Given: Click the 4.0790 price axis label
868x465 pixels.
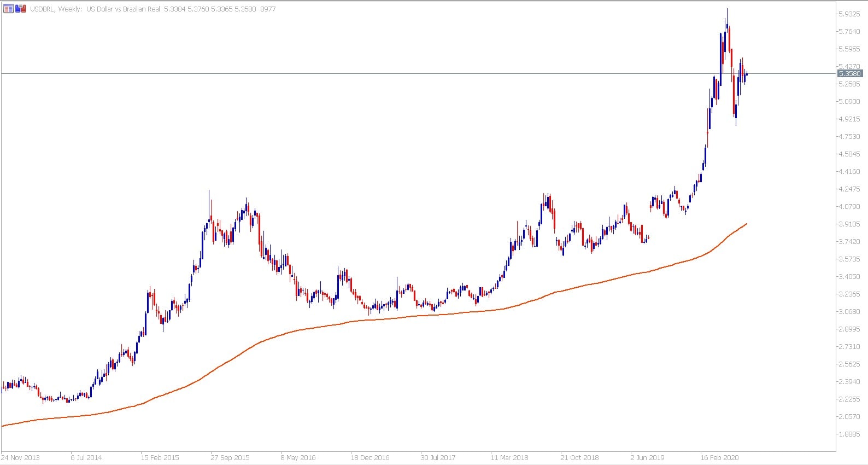Looking at the screenshot, I should 849,207.
